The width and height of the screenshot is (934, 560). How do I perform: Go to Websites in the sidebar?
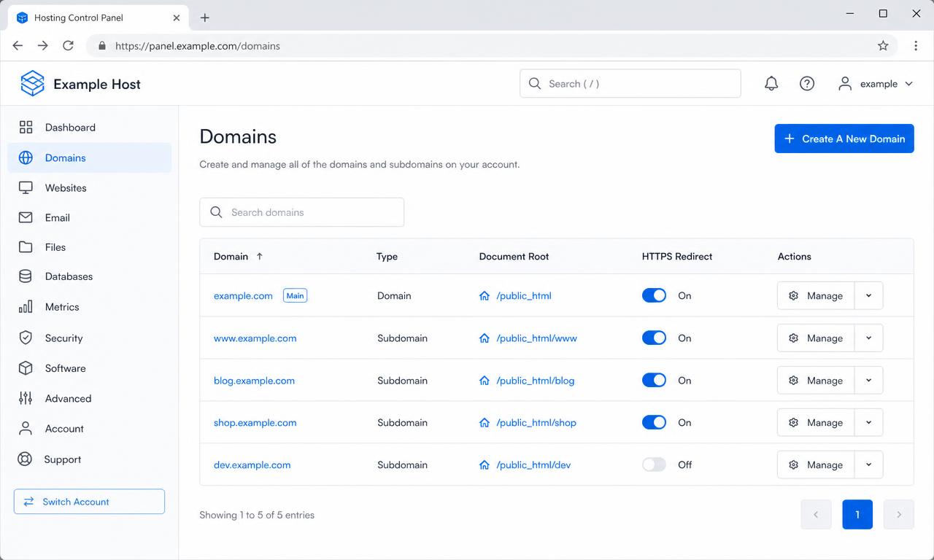tap(89, 188)
